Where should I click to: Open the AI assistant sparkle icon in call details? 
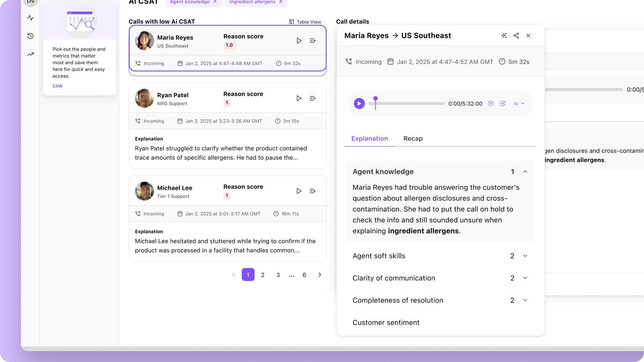504,36
